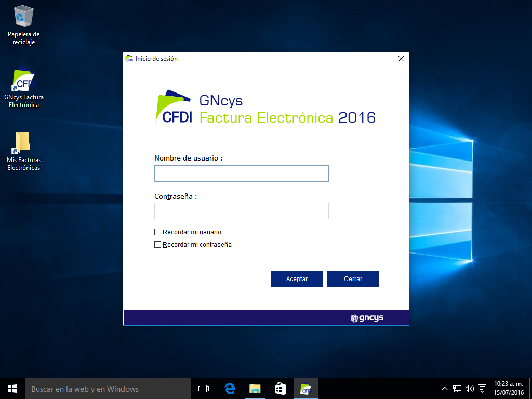
Task: Select the Mis Facturas Electrónicas folder shortcut
Action: pyautogui.click(x=24, y=151)
